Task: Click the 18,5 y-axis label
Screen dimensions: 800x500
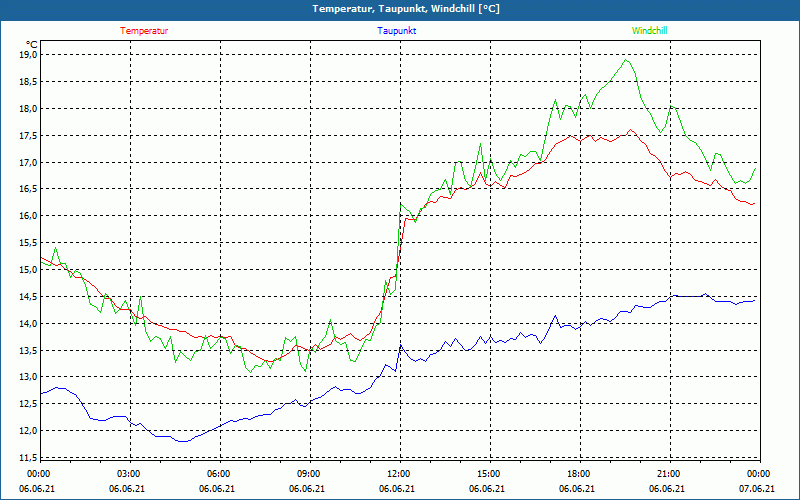Action: (x=29, y=82)
